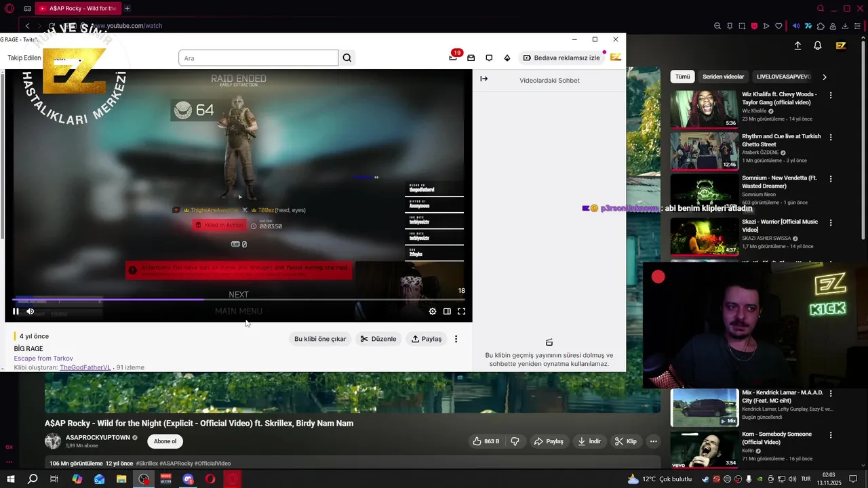Click the YouTube 'İndir' download button

[x=589, y=441]
